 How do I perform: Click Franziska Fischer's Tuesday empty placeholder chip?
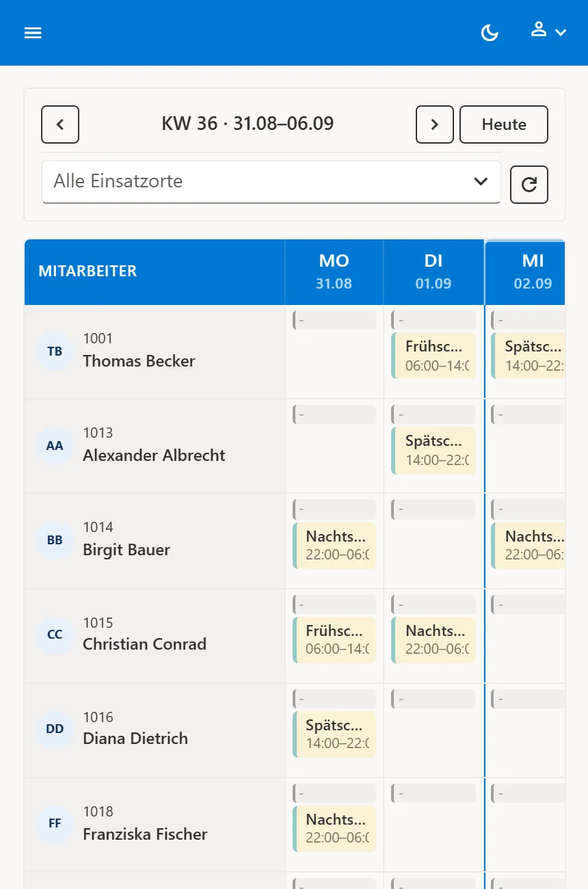(x=433, y=793)
